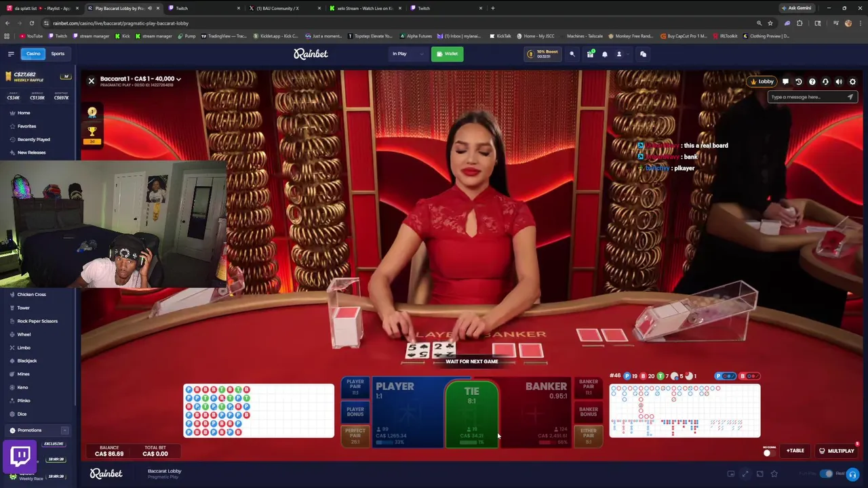Open the in-game chat icon
This screenshot has width=868, height=488.
[785, 82]
